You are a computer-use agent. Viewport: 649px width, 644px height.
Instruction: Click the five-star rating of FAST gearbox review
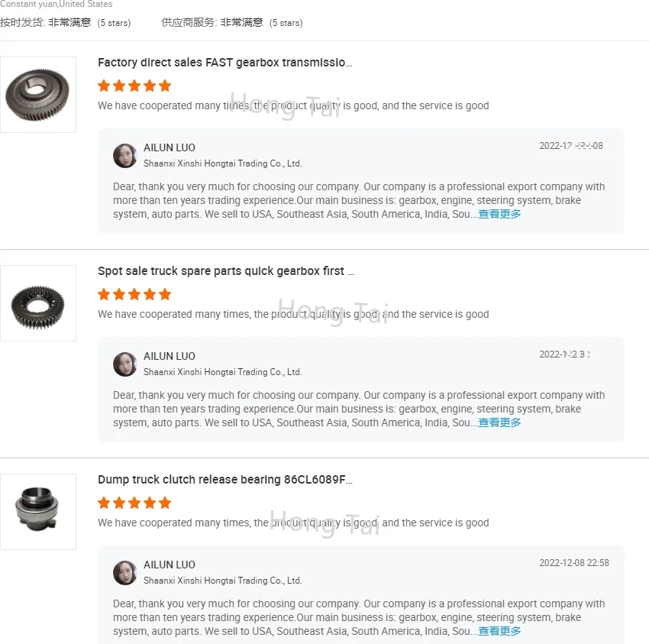134,86
